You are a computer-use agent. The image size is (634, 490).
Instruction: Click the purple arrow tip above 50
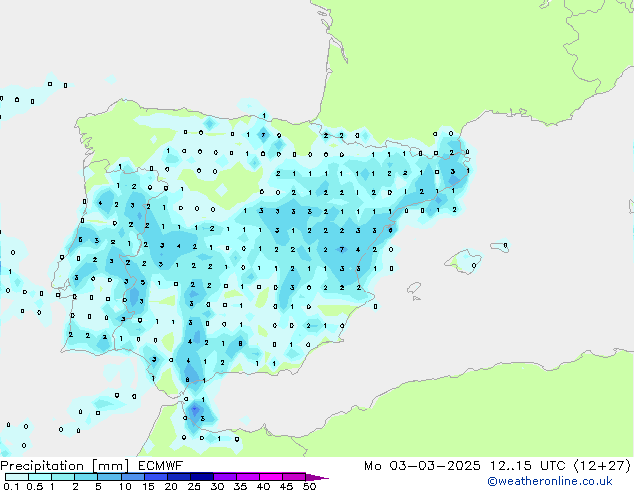pyautogui.click(x=317, y=477)
